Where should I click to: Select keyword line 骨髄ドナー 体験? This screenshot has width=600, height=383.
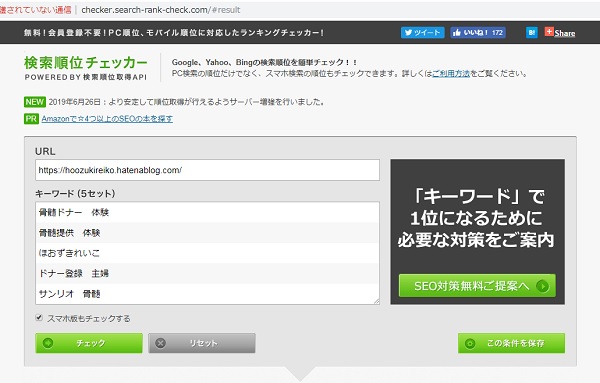(x=74, y=212)
